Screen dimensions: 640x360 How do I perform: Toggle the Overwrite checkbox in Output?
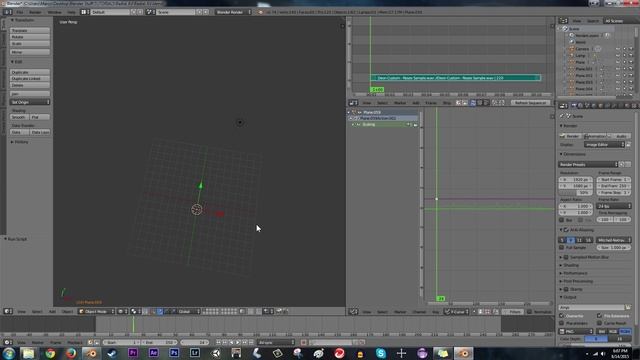pyautogui.click(x=562, y=316)
